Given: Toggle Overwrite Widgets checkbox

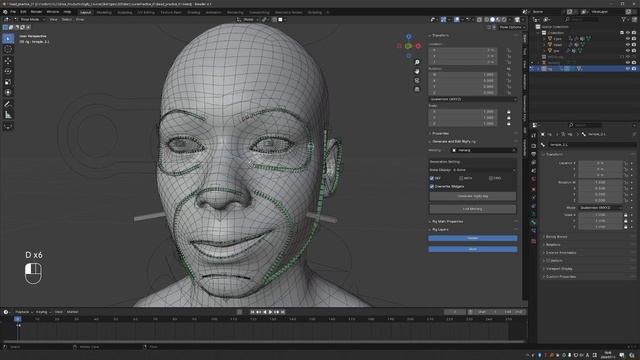Looking at the screenshot, I should pos(432,187).
